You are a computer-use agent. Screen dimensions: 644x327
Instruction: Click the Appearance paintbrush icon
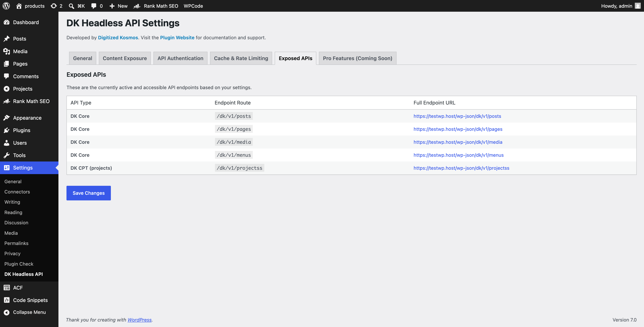pyautogui.click(x=7, y=118)
